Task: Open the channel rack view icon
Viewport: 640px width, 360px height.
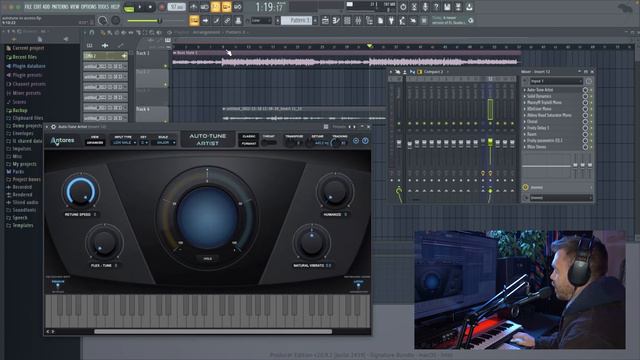Action: coord(347,20)
